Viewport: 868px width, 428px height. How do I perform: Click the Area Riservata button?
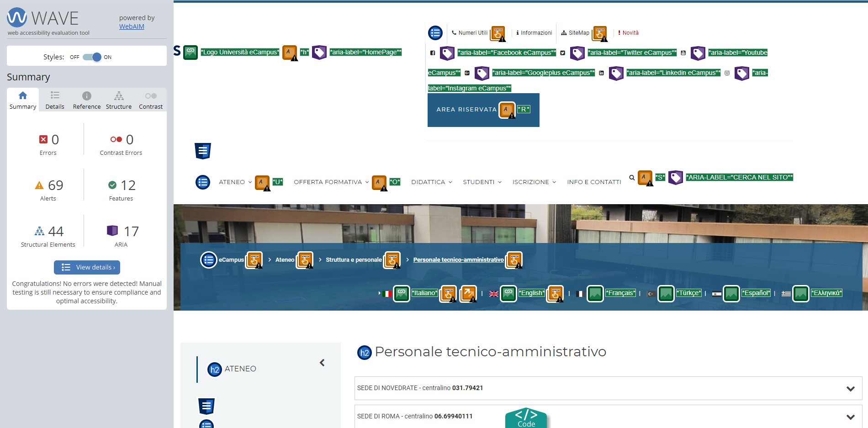tap(466, 110)
